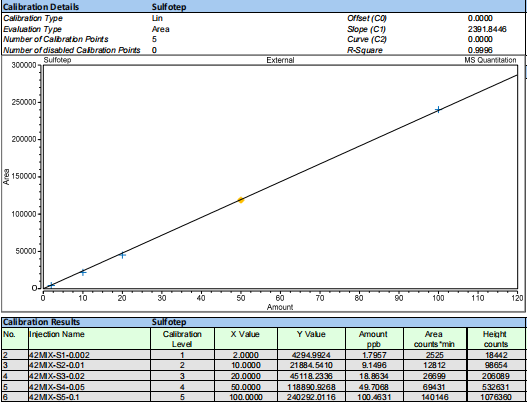
Task: Click the Y value 118890.9268
Action: click(x=311, y=387)
